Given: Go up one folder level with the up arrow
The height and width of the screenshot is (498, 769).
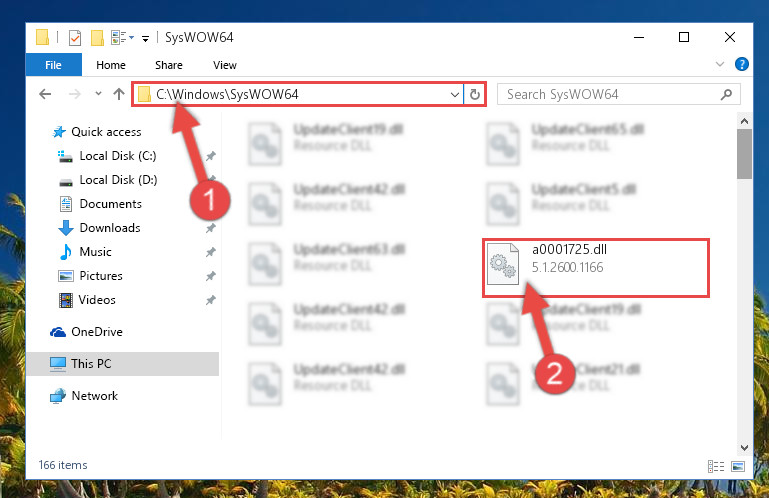Looking at the screenshot, I should tap(119, 94).
